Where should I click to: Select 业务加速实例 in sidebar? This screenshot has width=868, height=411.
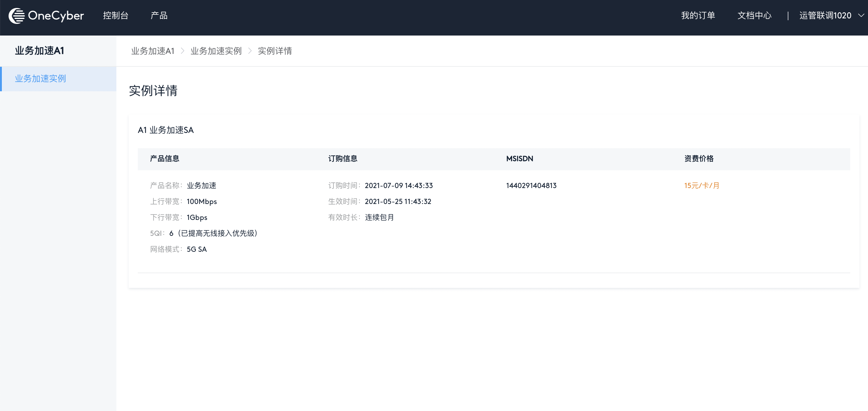(40, 78)
